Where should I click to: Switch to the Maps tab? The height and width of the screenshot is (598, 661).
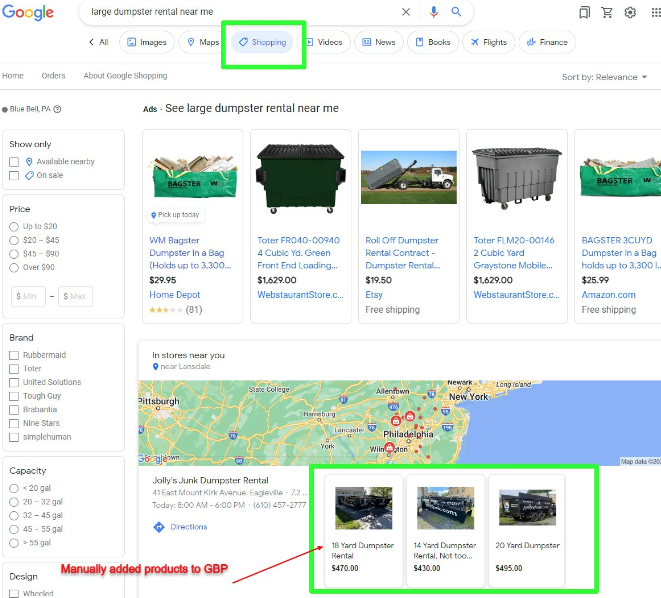(203, 42)
